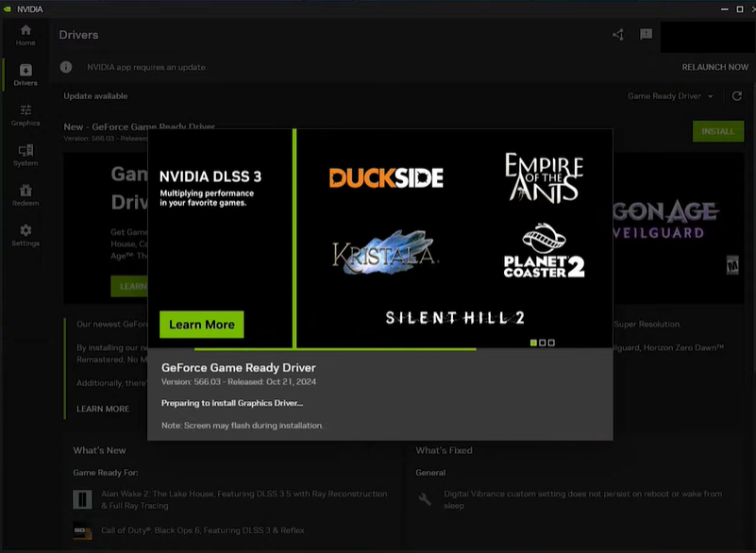Click the 'What's Fixed' heading

pos(444,450)
